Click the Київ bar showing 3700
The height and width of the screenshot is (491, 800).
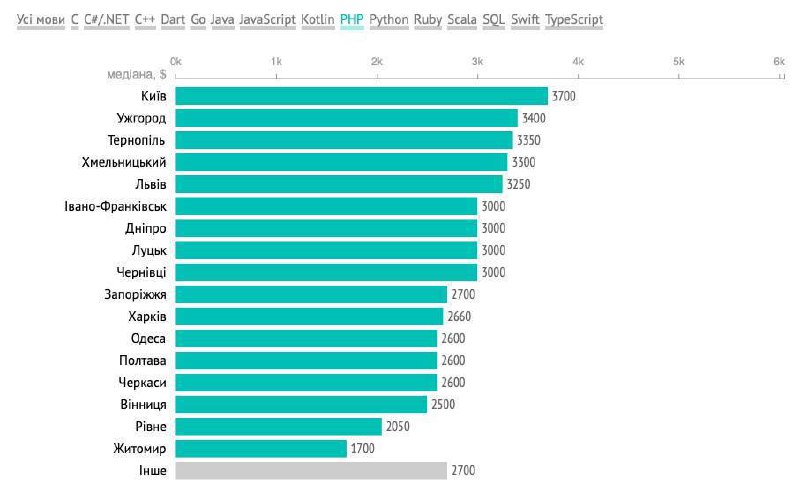click(x=361, y=96)
